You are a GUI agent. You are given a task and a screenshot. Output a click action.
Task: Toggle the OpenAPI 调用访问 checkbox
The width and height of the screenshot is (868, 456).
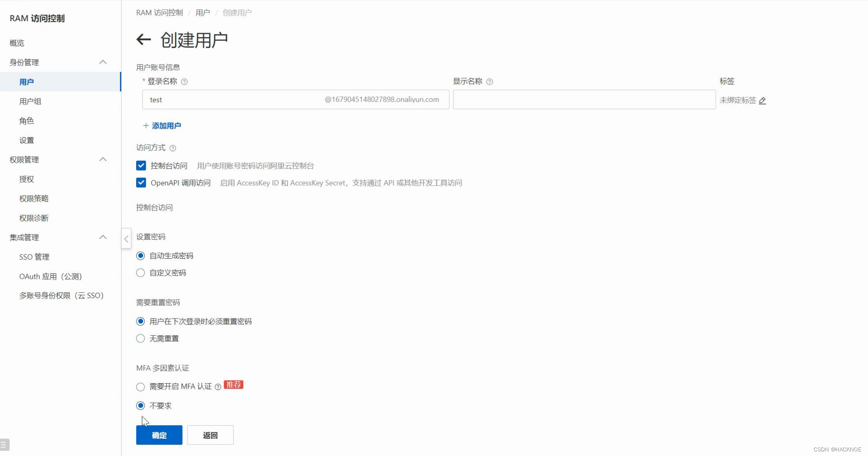[x=141, y=183]
